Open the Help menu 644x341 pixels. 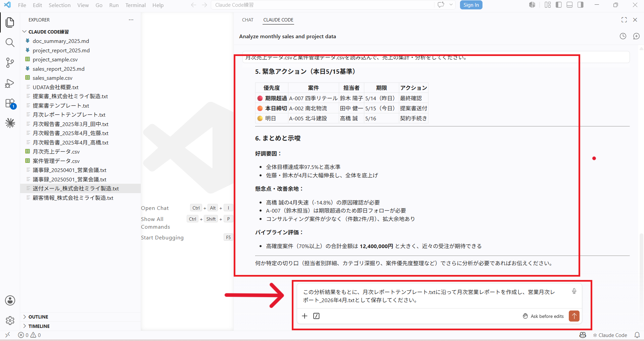[158, 5]
